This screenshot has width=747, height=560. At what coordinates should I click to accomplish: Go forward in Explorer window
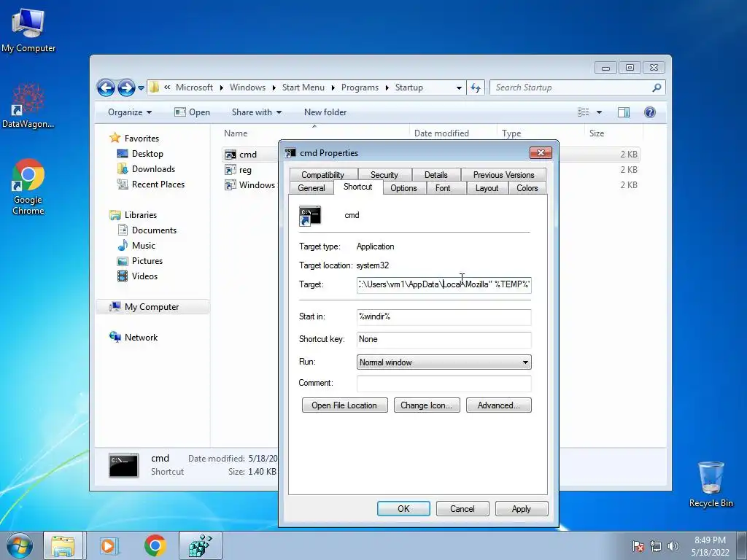(126, 87)
